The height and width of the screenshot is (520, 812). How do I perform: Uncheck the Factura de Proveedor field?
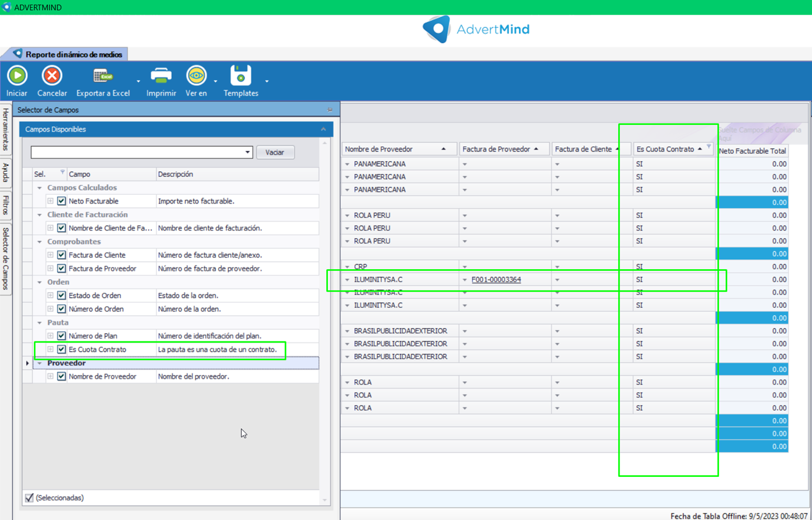point(62,269)
